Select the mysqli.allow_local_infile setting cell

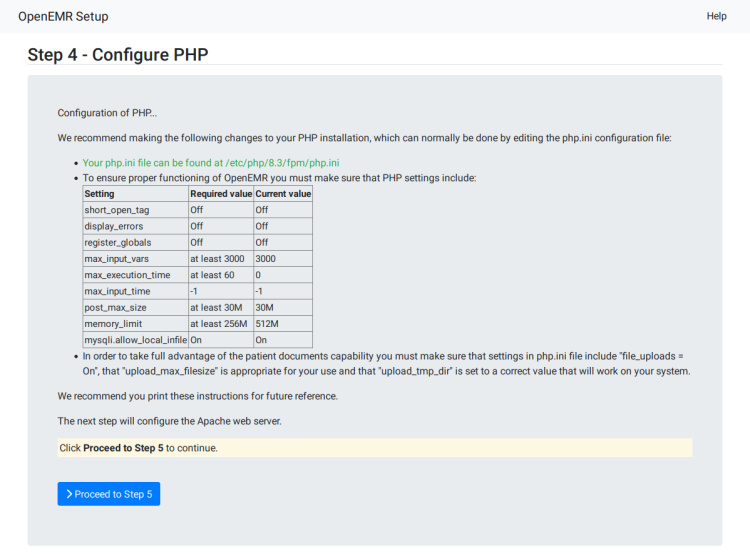pyautogui.click(x=135, y=340)
